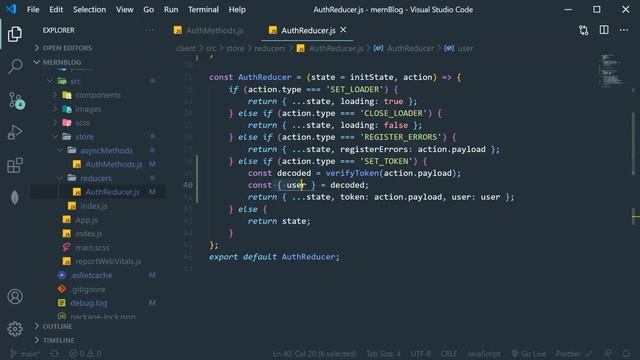This screenshot has width=640, height=360.
Task: Expand the scss folder
Action: (x=82, y=122)
